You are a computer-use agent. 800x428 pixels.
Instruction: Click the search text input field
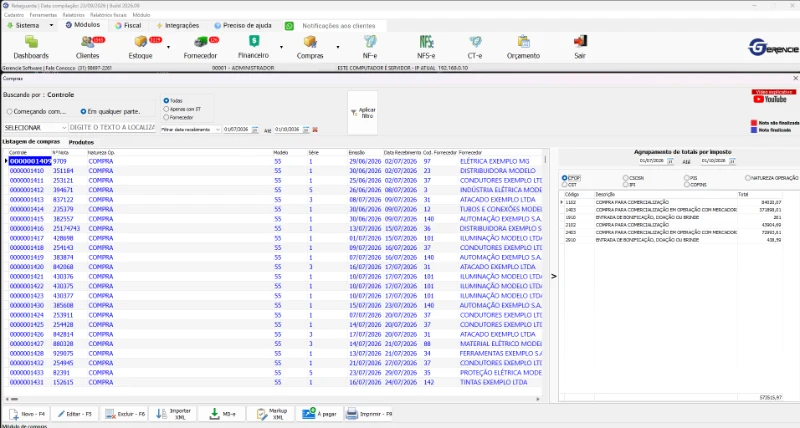coord(112,128)
